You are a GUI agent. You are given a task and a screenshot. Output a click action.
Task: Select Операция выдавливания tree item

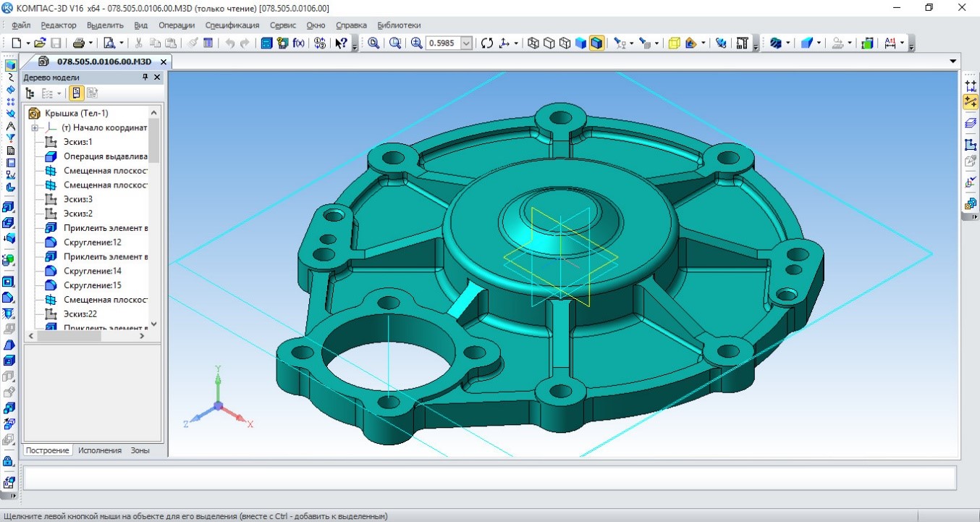coord(105,156)
